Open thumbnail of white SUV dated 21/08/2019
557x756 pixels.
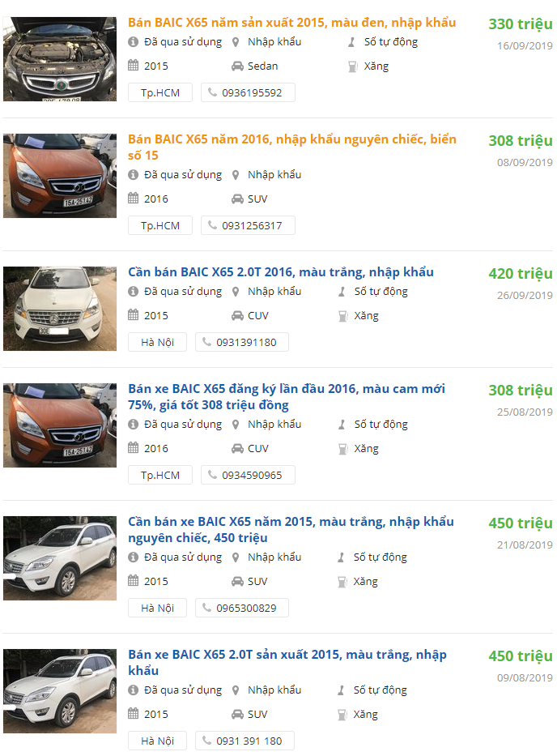point(60,558)
